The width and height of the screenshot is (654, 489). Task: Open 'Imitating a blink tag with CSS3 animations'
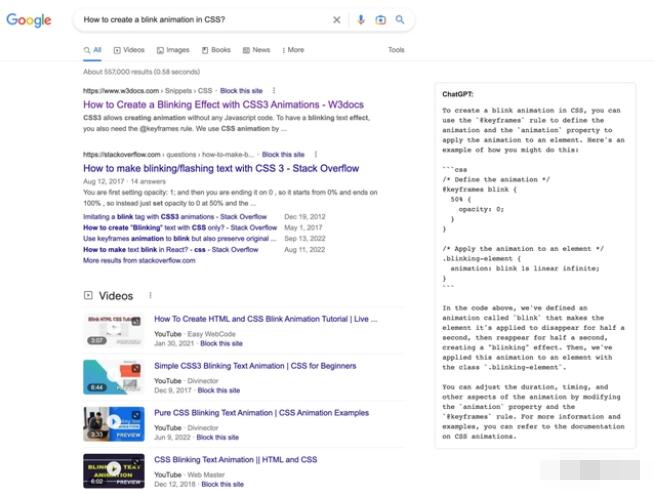click(175, 217)
